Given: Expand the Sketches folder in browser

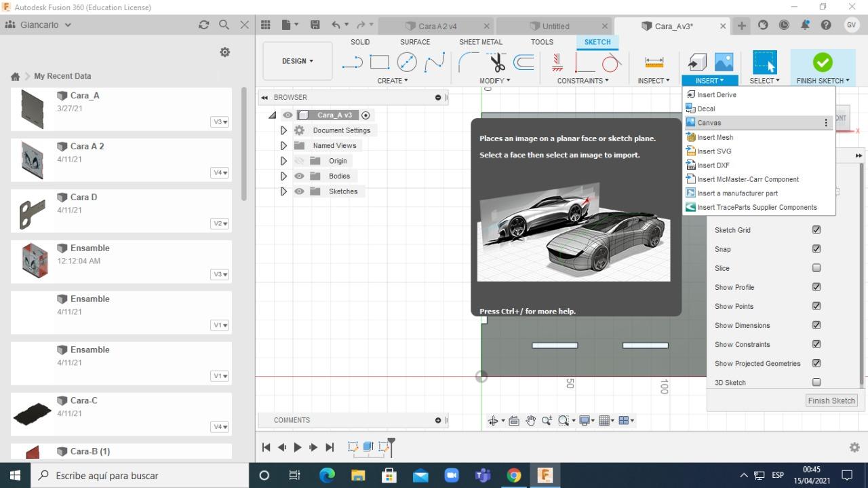Looking at the screenshot, I should click(283, 191).
